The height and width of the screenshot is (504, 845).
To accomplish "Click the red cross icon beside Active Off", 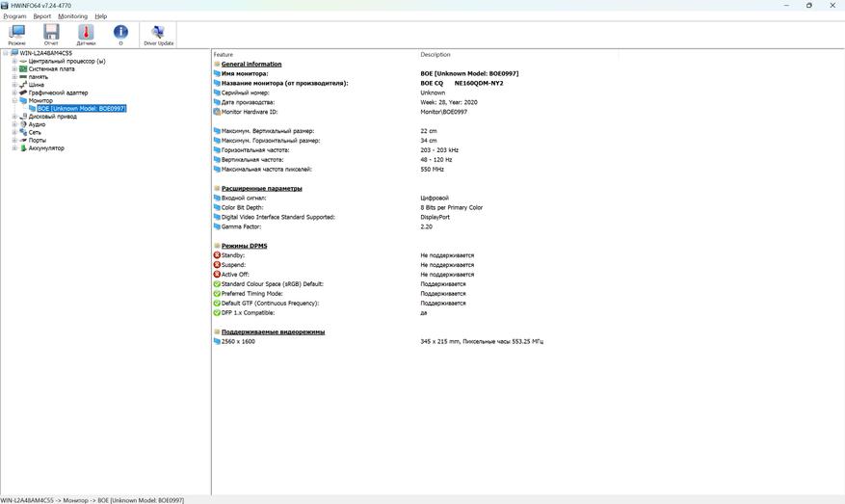I will click(x=217, y=275).
